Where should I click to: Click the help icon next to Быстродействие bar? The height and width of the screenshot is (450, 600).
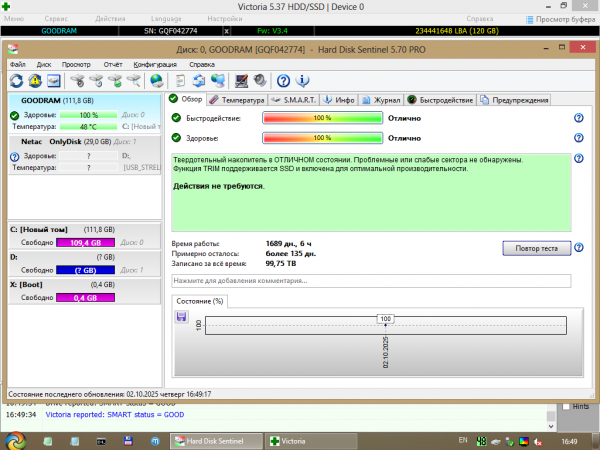pyautogui.click(x=578, y=118)
